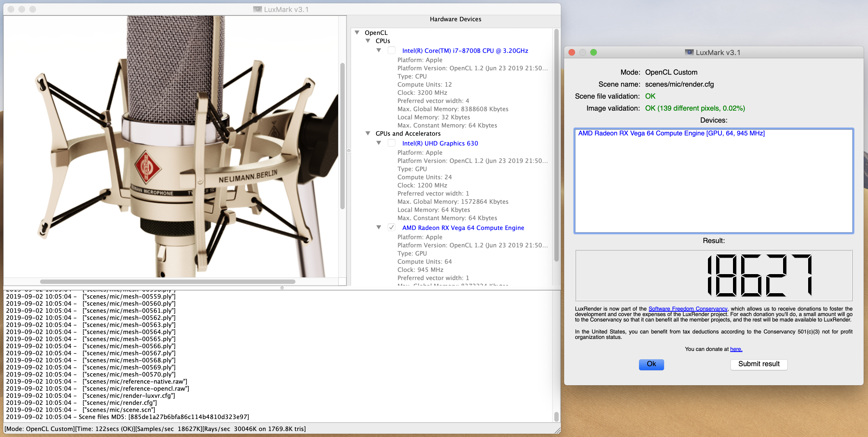Click green zoom button on result dialog
The width and height of the screenshot is (868, 437).
coord(594,52)
